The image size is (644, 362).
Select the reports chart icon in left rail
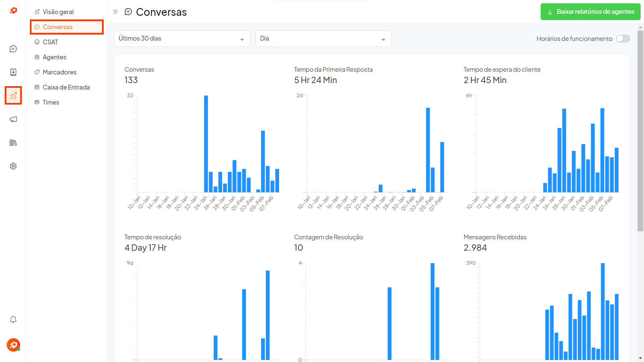(x=13, y=96)
